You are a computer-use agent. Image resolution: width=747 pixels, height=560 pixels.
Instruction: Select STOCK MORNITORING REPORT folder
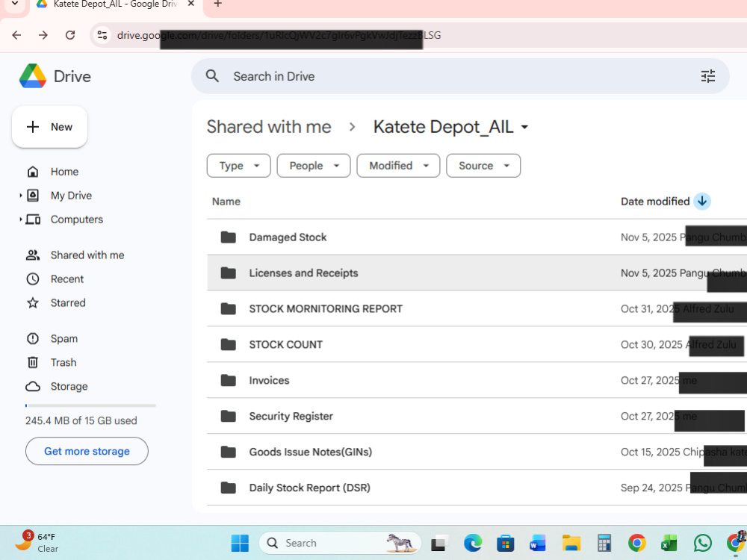477,308
